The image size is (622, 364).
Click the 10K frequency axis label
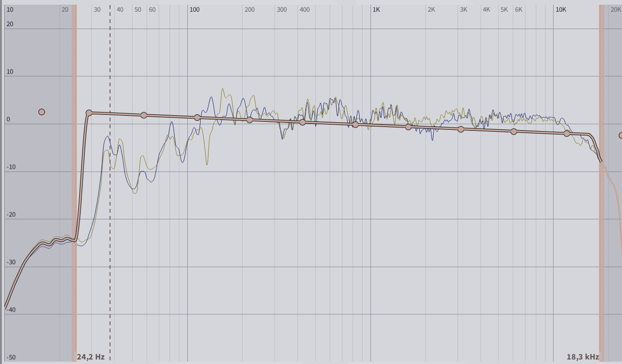(561, 9)
